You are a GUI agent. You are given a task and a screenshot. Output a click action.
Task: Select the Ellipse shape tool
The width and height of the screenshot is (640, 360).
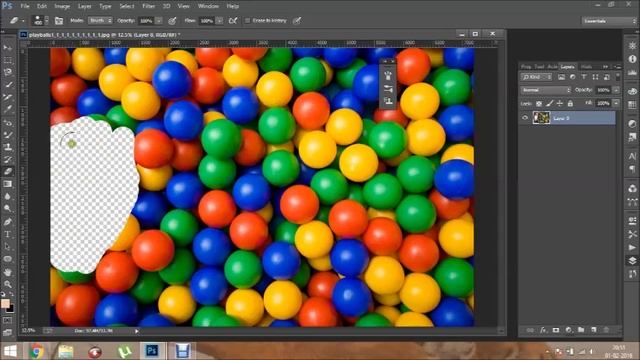coord(7,259)
